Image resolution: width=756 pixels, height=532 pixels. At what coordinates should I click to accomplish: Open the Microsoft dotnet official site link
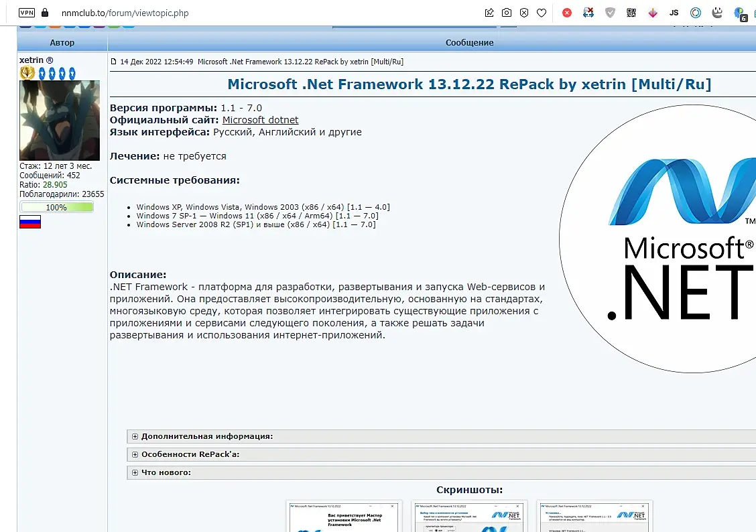[260, 120]
